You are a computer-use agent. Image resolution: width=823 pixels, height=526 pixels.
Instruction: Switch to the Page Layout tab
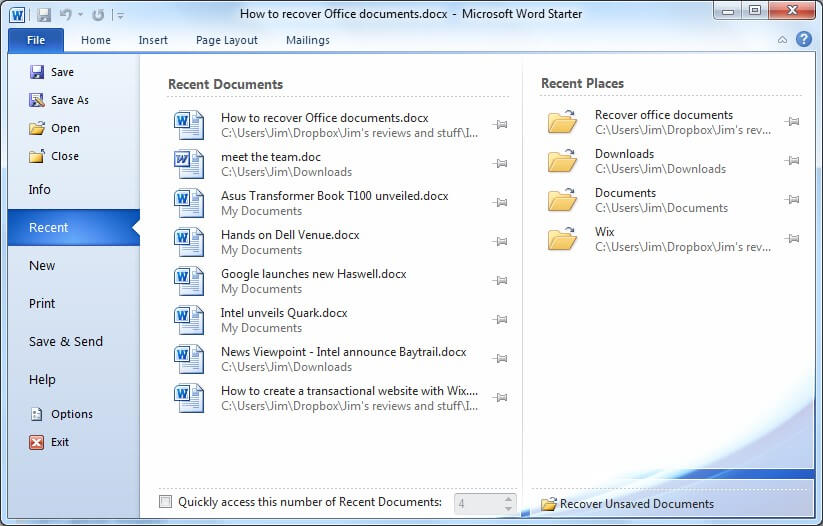(x=227, y=40)
